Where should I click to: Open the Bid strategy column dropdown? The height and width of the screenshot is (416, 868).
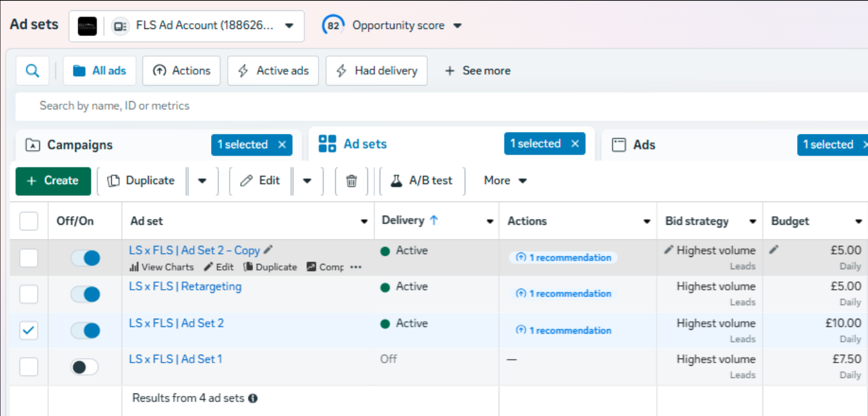(753, 221)
